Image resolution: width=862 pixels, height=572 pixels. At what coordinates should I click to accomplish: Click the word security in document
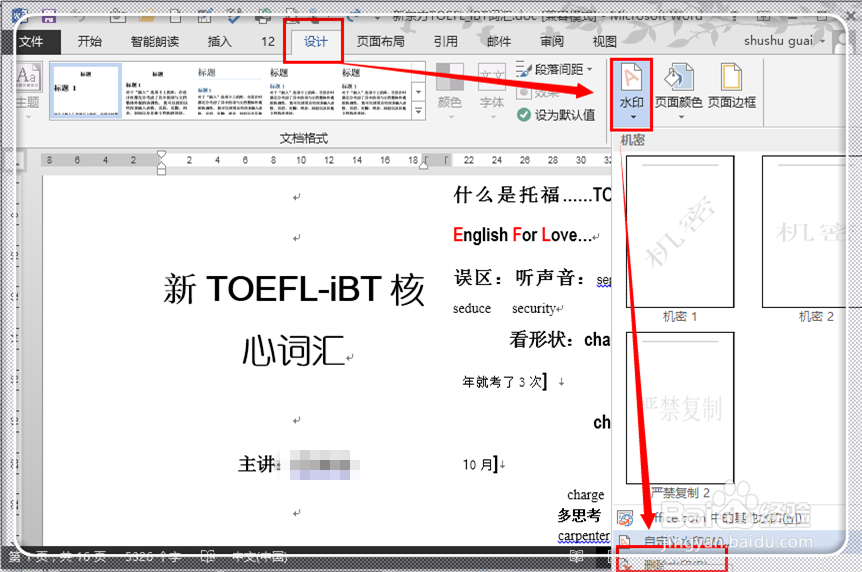pyautogui.click(x=534, y=309)
